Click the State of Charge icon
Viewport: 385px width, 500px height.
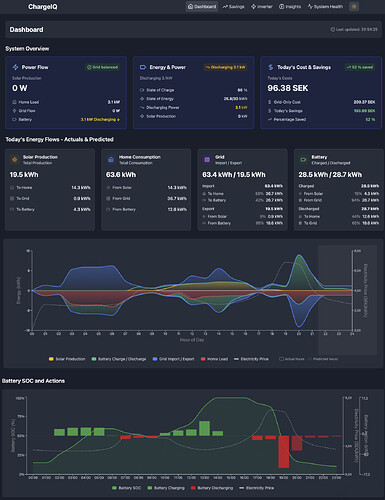[x=142, y=90]
